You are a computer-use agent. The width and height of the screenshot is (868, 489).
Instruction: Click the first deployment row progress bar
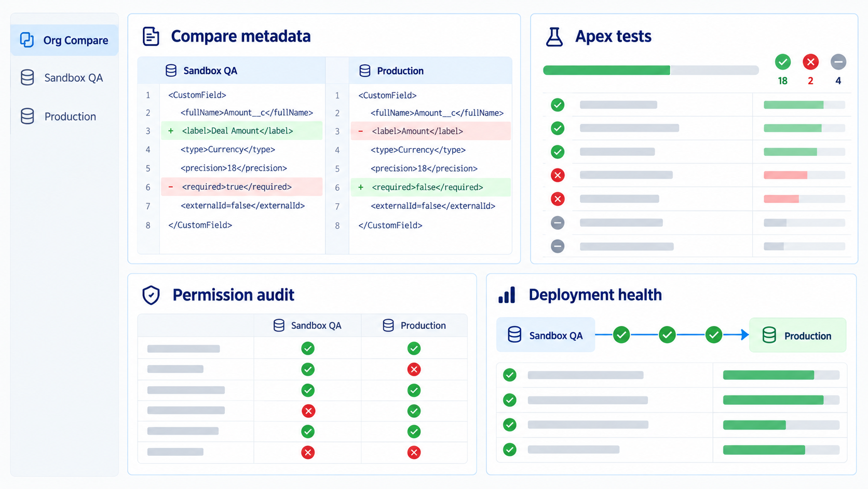coord(781,375)
